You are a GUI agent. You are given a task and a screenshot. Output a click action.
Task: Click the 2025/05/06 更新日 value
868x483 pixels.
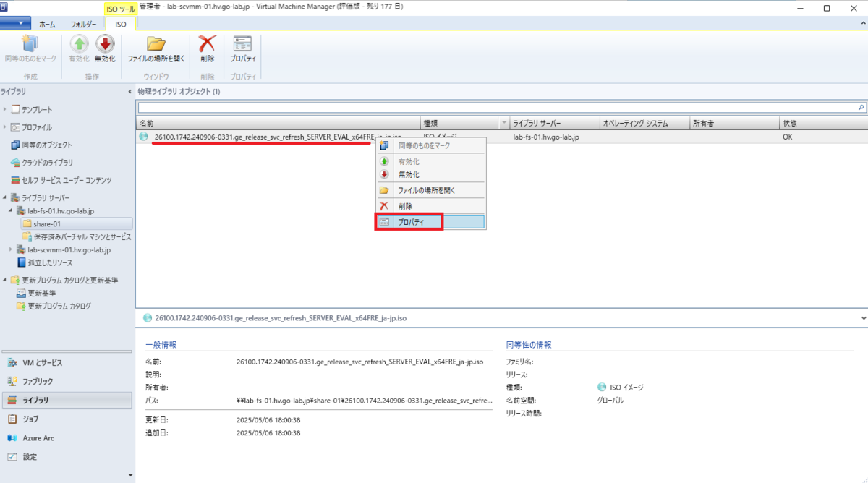point(268,419)
